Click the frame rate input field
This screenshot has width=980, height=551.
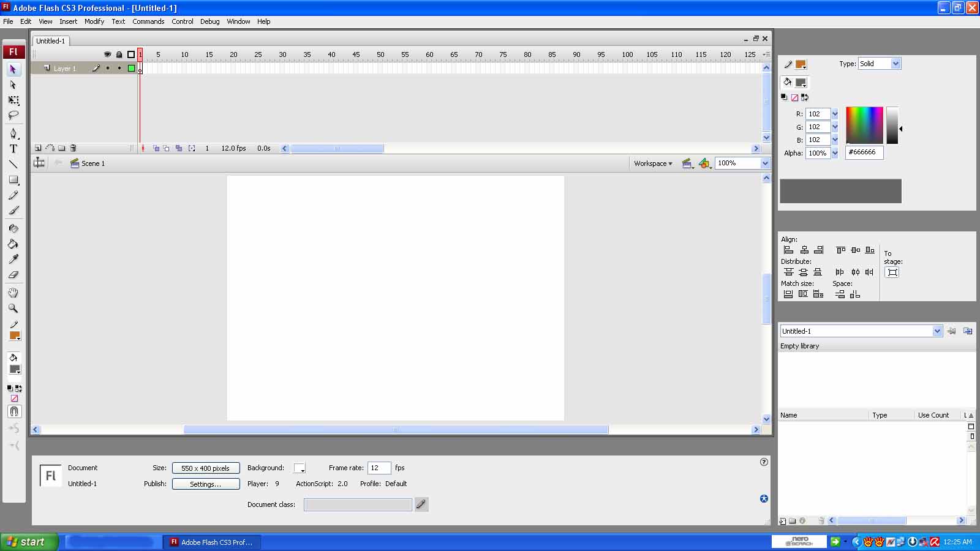pos(379,468)
